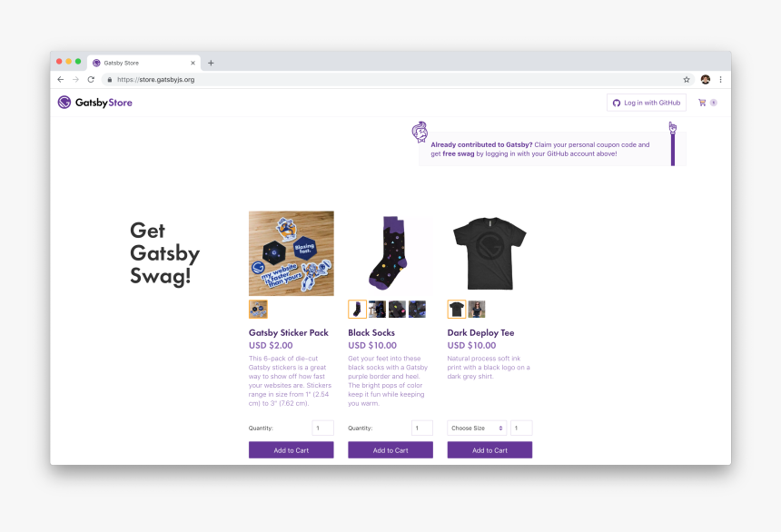Viewport: 781px width, 532px height.
Task: Close the Gatsby Store tab
Action: 193,63
